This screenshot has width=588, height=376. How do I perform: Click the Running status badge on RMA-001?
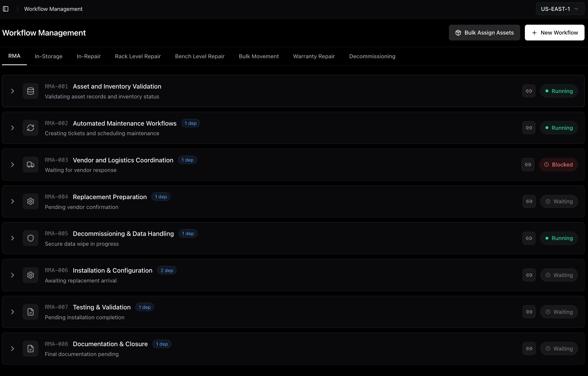[x=559, y=91]
